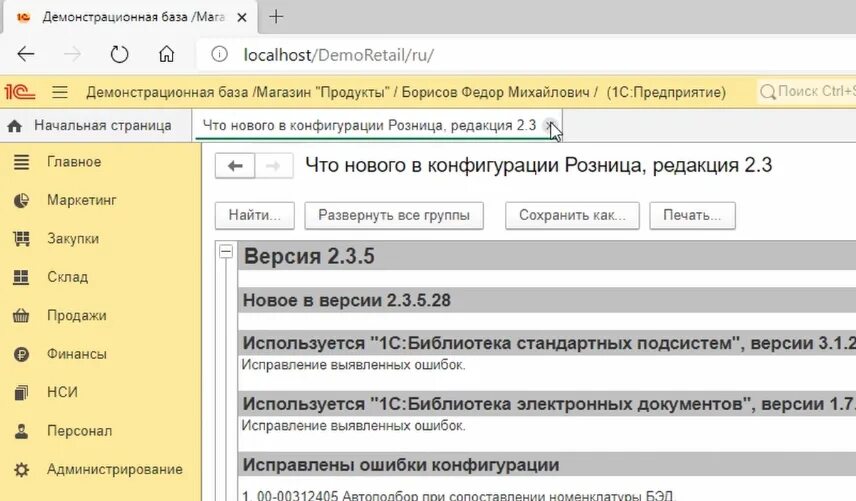The width and height of the screenshot is (856, 501).
Task: Click the Библиотека электронных документов heading
Action: 549,404
